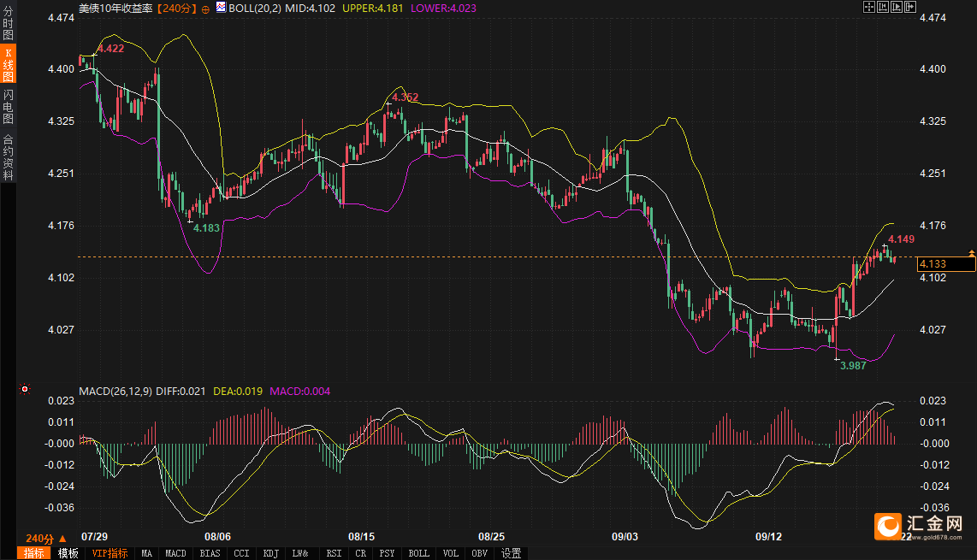Click the 07/29 date marker
Image resolution: width=977 pixels, height=560 pixels.
(94, 536)
